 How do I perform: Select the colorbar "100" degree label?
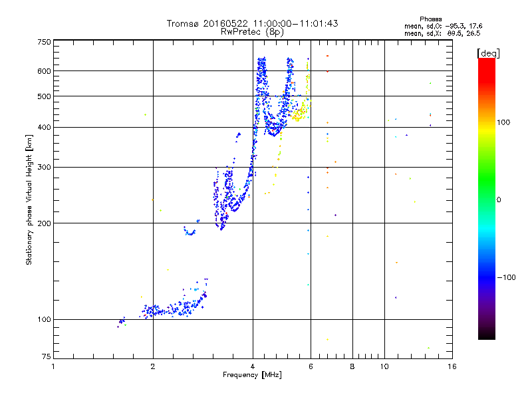[503, 122]
